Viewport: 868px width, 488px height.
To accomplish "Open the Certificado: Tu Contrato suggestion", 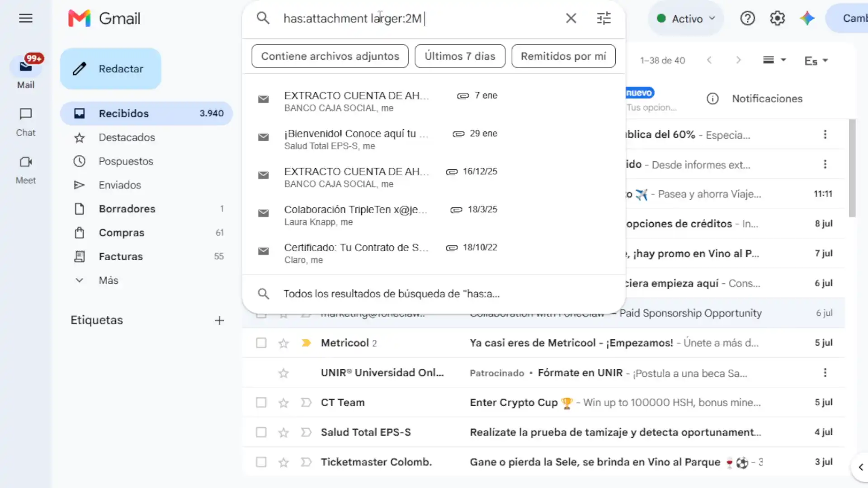I will pos(434,253).
